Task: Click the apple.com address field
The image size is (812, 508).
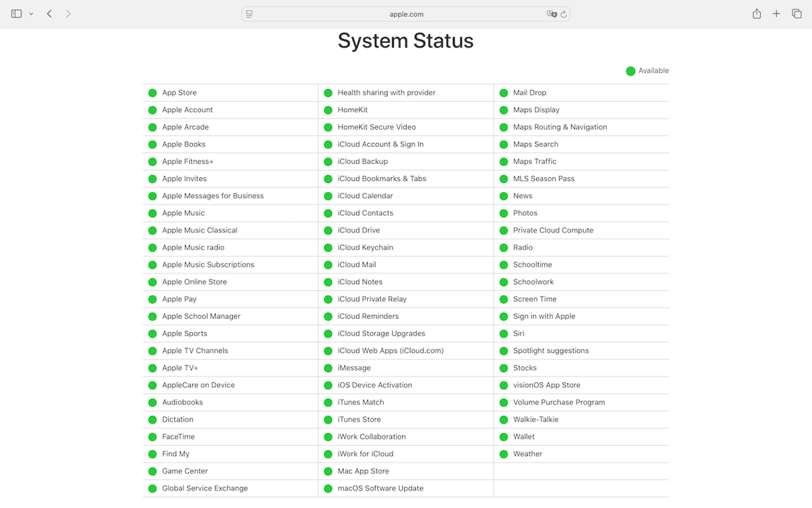Action: click(406, 14)
